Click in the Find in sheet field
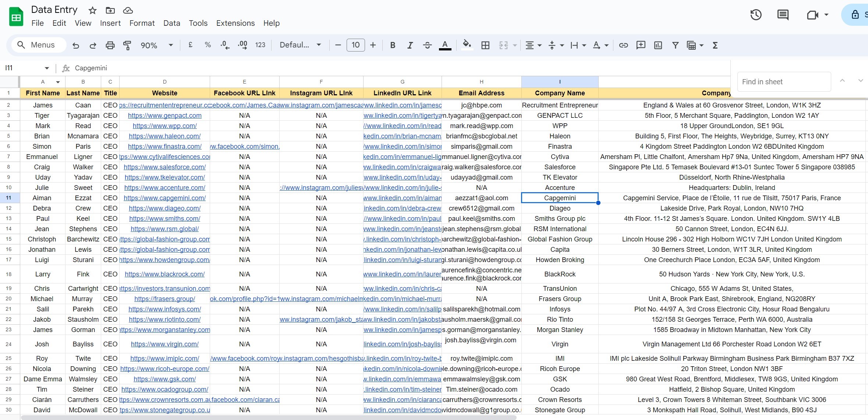 (x=784, y=82)
